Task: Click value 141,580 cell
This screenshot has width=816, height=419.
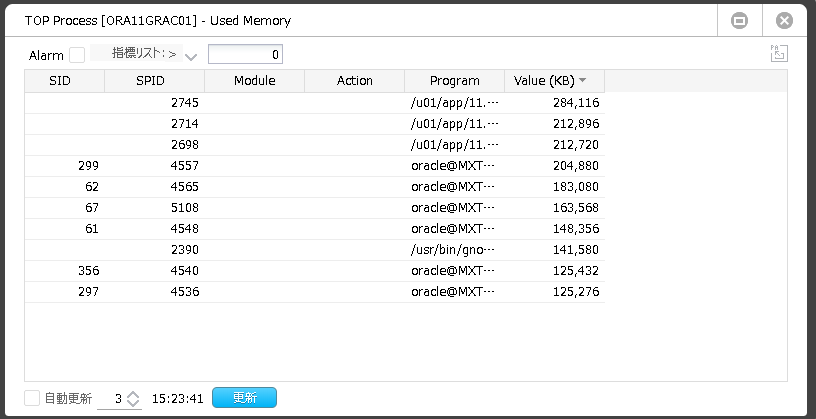Action: [554, 250]
